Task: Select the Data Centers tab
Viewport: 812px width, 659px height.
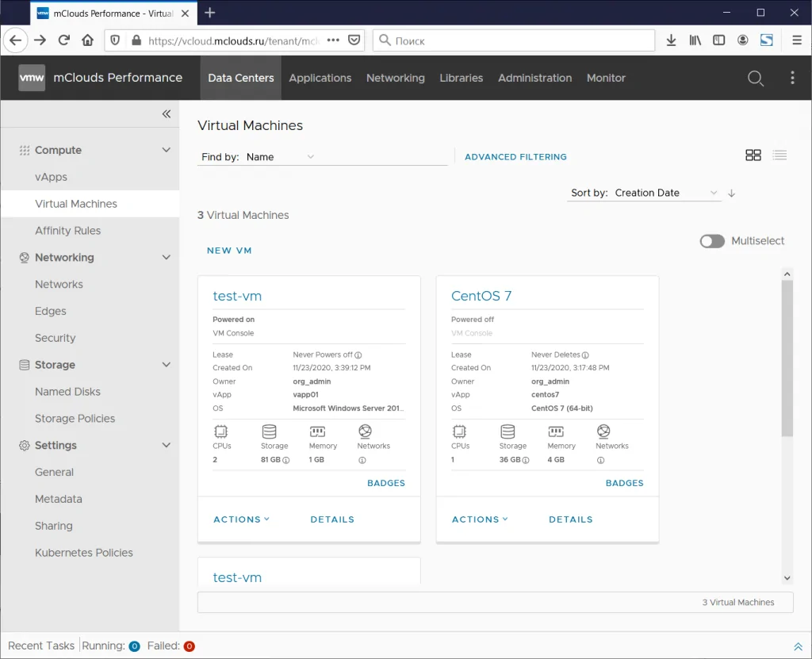Action: pos(241,78)
